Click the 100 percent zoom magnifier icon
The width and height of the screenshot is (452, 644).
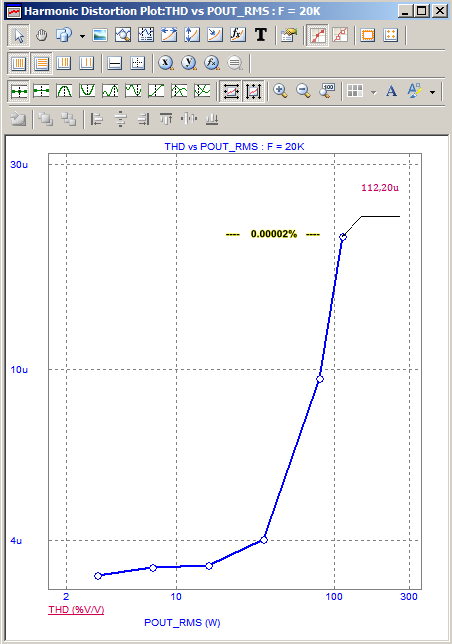(x=327, y=91)
